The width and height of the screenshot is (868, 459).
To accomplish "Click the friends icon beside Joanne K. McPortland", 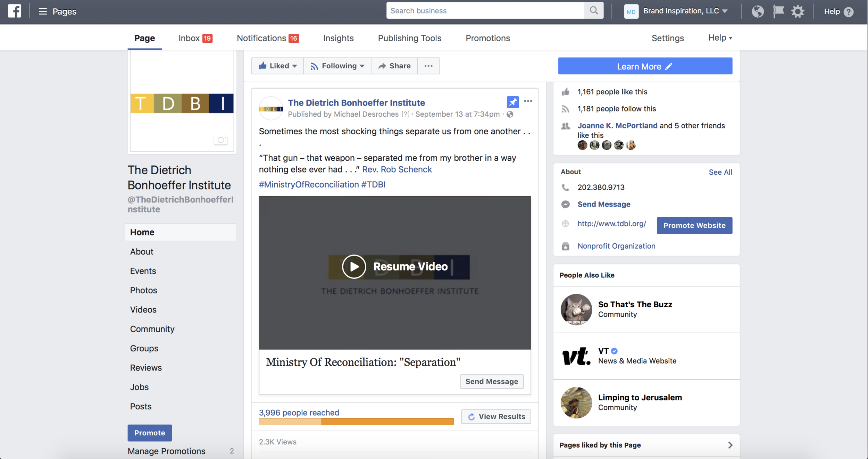I will coord(565,126).
